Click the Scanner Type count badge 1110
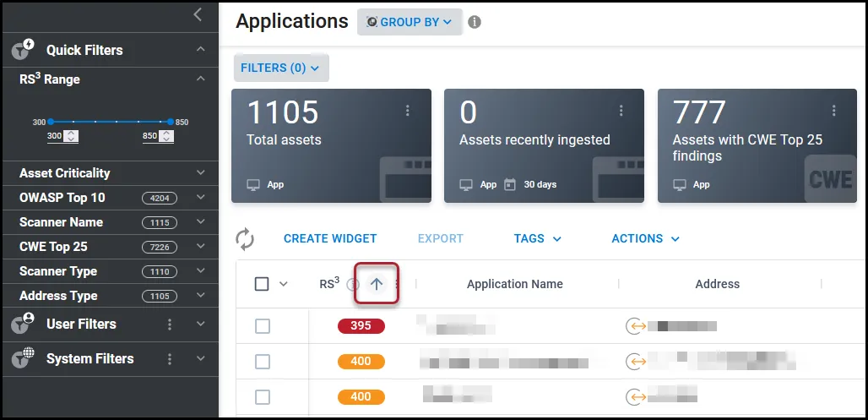Image resolution: width=868 pixels, height=420 pixels. (x=160, y=271)
